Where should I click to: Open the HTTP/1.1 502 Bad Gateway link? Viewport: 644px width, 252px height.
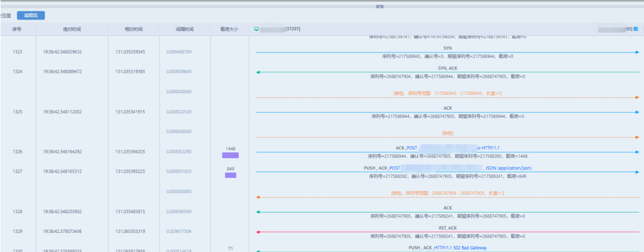click(x=460, y=248)
